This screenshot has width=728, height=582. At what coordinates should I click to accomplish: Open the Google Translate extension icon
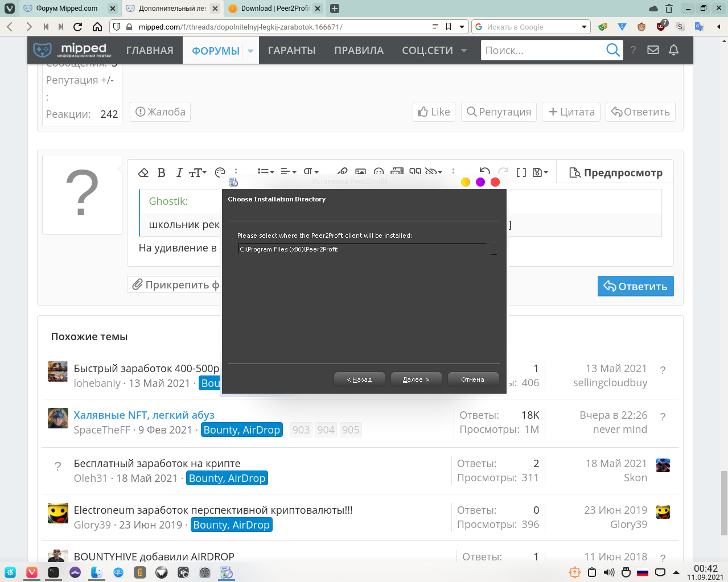[699, 27]
